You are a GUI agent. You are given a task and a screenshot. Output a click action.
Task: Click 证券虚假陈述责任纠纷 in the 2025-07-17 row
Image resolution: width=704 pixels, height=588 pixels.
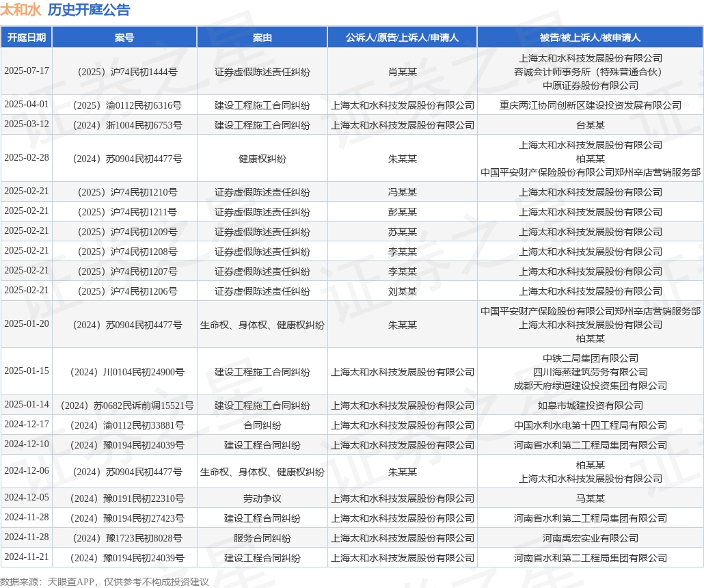click(262, 72)
